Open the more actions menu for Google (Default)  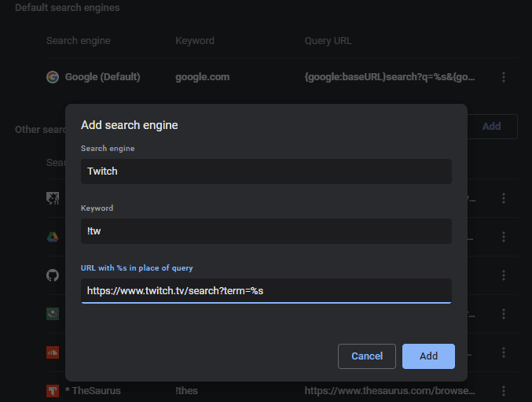click(504, 77)
